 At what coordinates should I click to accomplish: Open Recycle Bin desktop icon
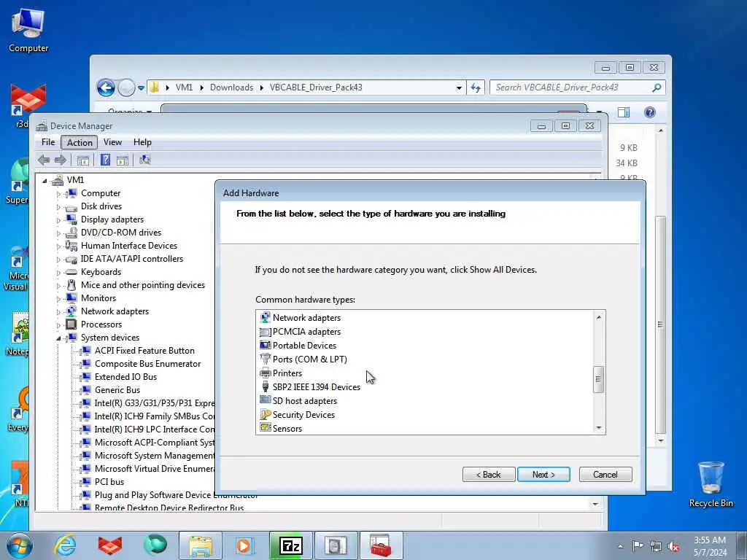[x=711, y=484]
